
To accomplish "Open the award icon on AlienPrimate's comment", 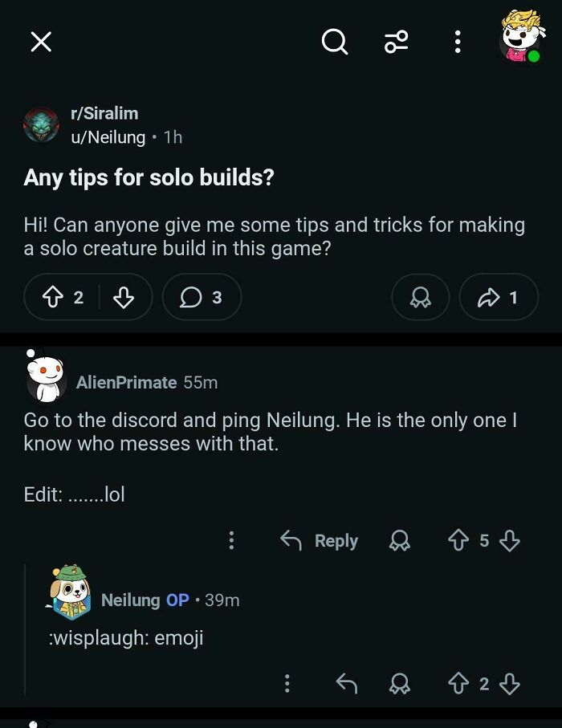I will click(399, 540).
